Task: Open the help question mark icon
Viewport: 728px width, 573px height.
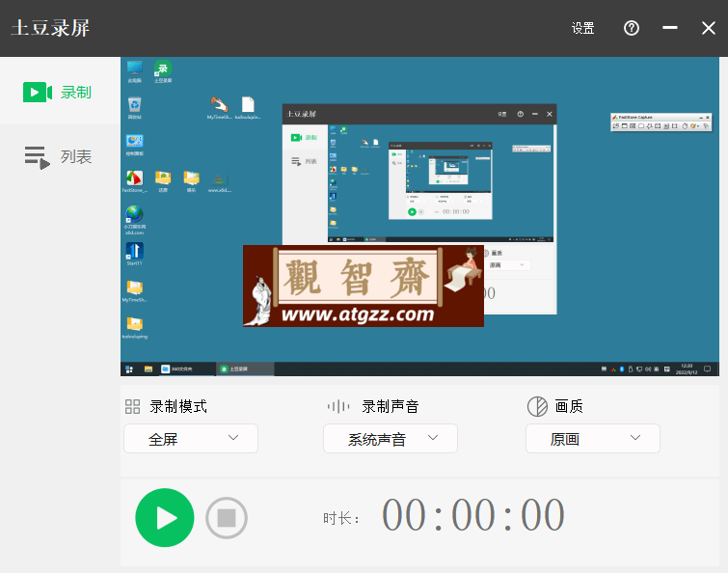Action: [x=631, y=28]
